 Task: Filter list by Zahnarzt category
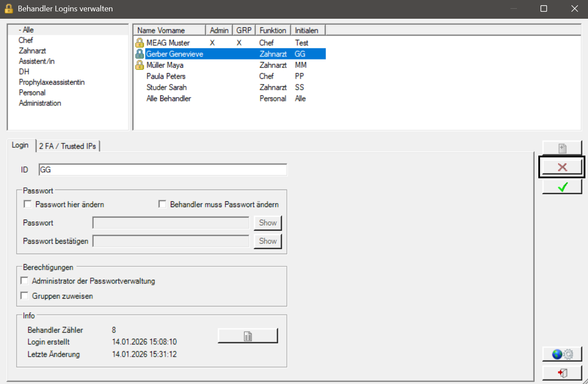(32, 51)
